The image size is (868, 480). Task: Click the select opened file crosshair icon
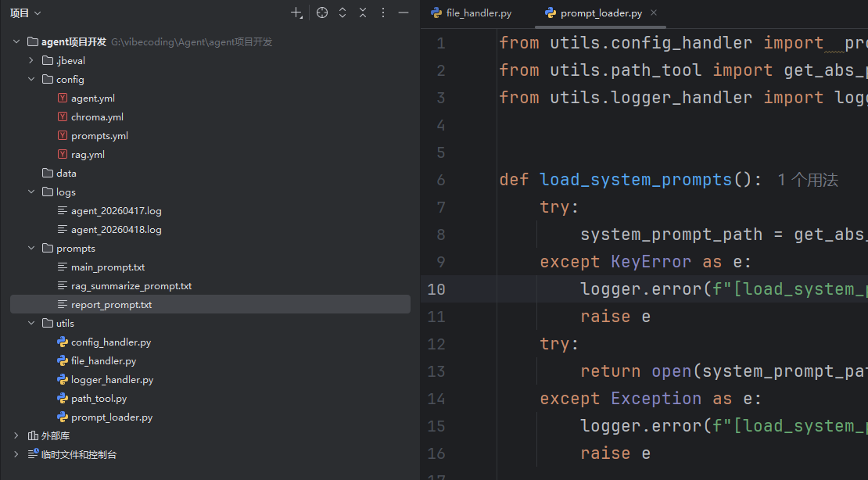click(x=322, y=13)
